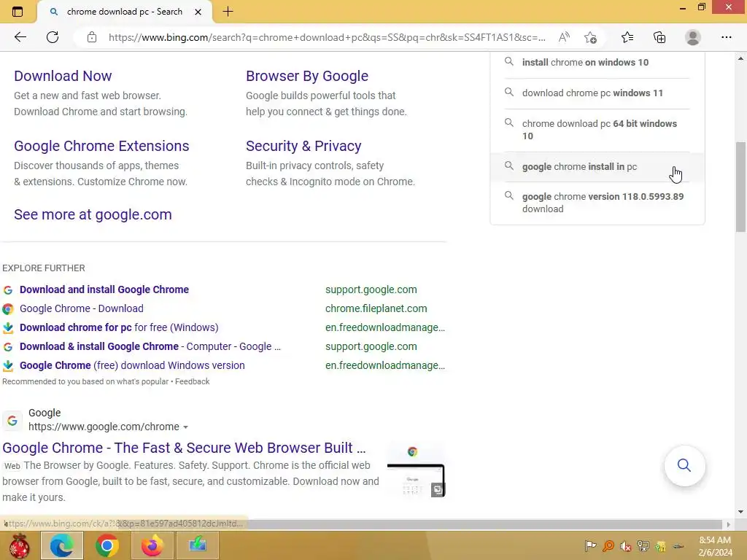Open Settings and more ellipsis menu
The image size is (747, 560).
[726, 37]
